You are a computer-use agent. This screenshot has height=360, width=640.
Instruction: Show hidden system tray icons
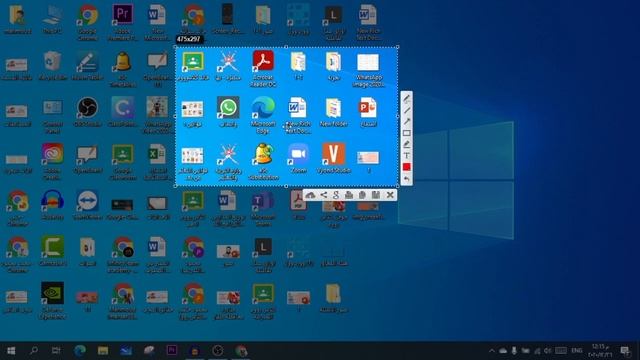pyautogui.click(x=492, y=351)
